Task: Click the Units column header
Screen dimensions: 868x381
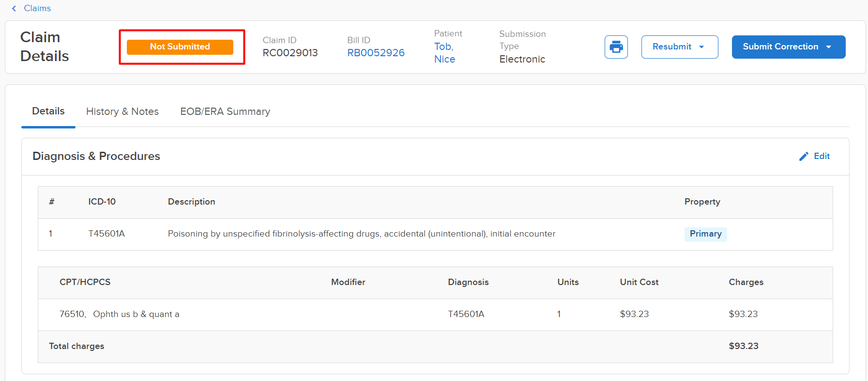Action: pyautogui.click(x=568, y=282)
